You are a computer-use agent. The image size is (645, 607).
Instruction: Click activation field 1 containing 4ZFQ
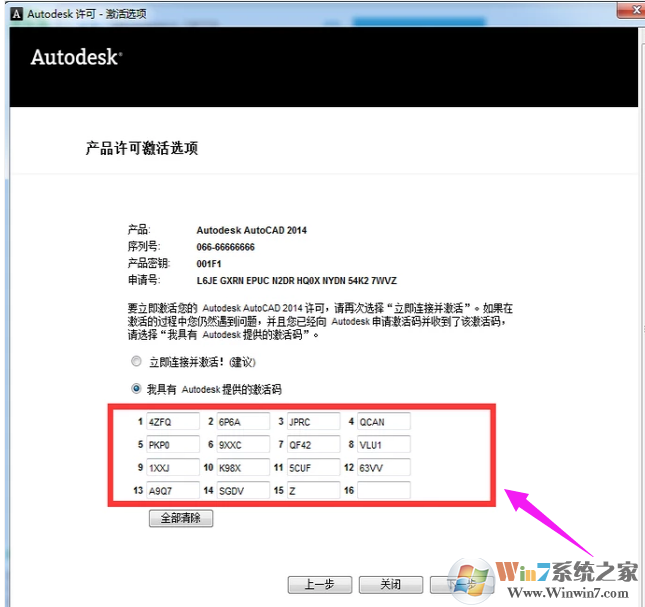point(172,422)
